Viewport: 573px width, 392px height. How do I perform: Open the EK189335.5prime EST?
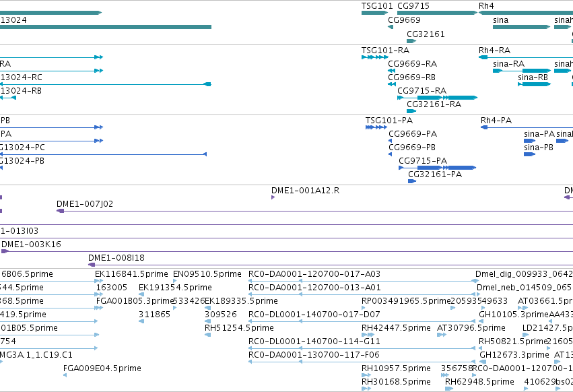207,308
